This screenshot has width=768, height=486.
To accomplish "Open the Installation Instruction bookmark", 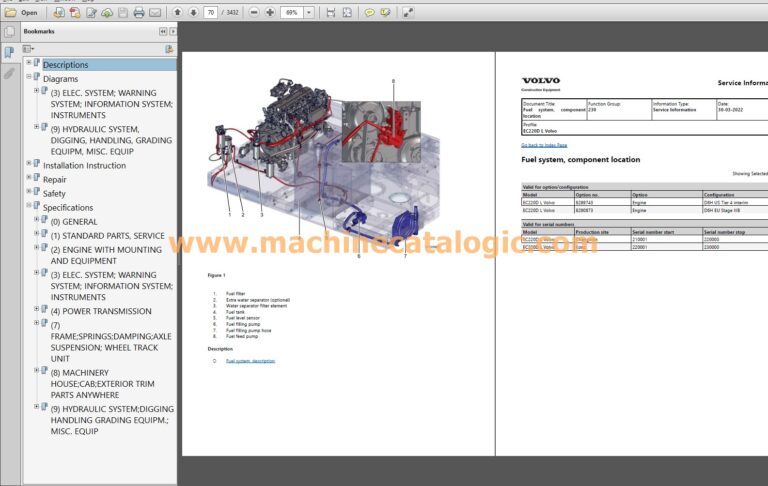I will [84, 166].
